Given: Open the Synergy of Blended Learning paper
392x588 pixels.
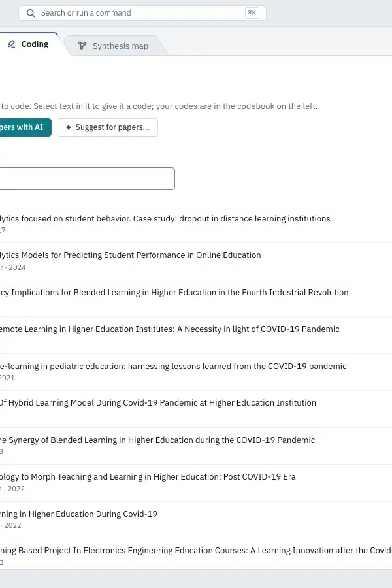Looking at the screenshot, I should pos(196,446).
